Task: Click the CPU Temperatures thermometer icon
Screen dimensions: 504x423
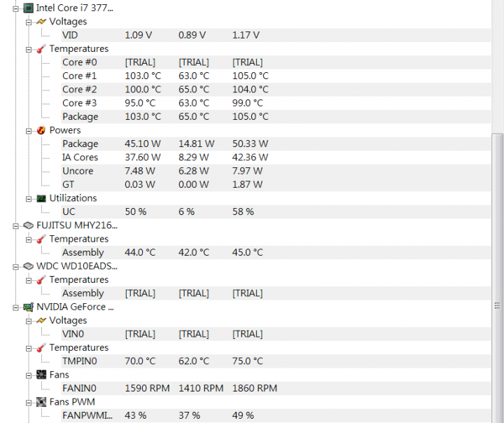Action: (x=41, y=49)
